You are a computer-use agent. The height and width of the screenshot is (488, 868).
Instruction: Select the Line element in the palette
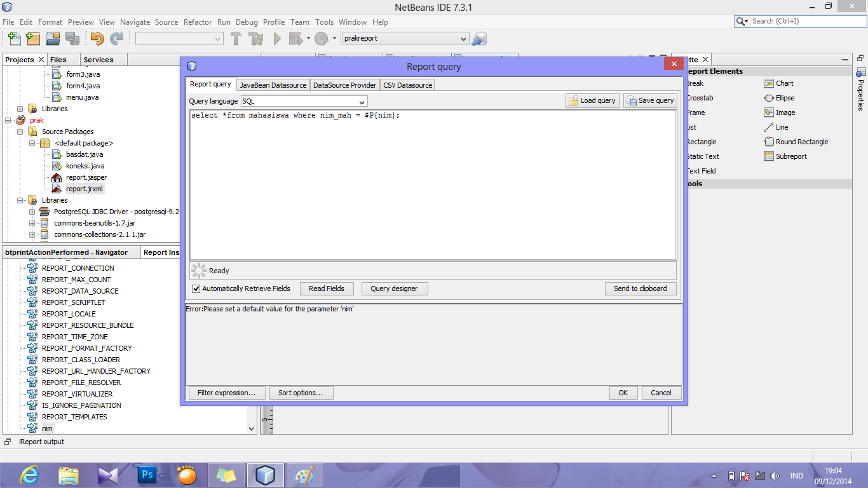coord(778,127)
